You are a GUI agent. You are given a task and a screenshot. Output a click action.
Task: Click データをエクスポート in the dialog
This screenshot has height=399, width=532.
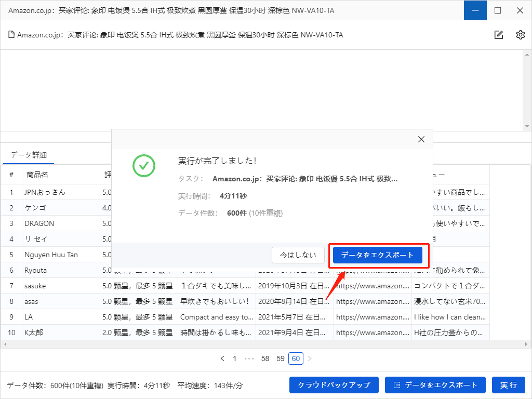378,255
